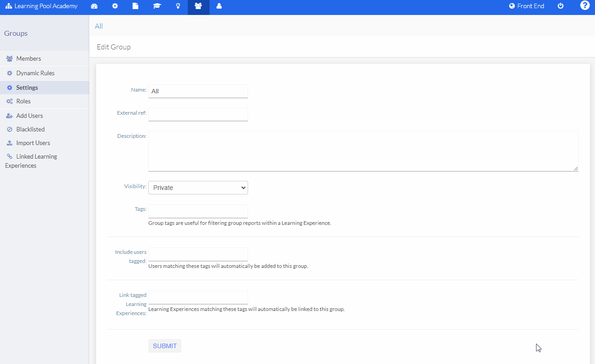This screenshot has width=595, height=364.
Task: Open the Visibility dropdown set to Private
Action: [x=198, y=187]
